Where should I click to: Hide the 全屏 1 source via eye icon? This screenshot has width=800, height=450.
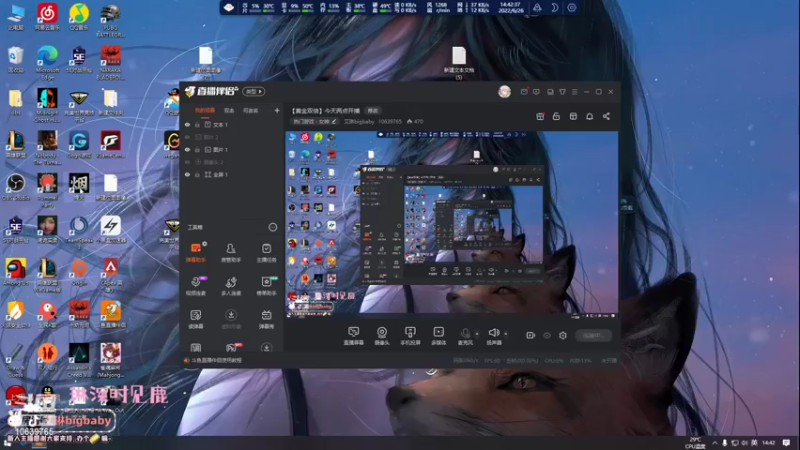pyautogui.click(x=187, y=174)
